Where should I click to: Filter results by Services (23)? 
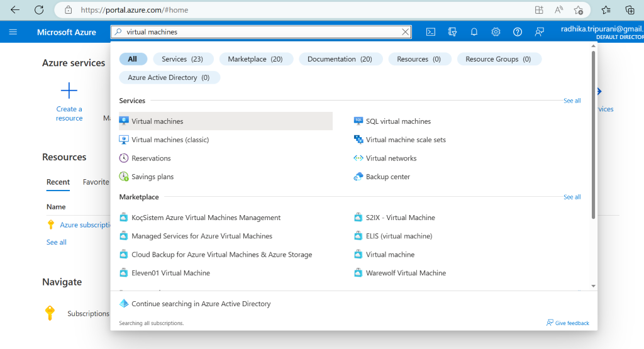pyautogui.click(x=182, y=59)
